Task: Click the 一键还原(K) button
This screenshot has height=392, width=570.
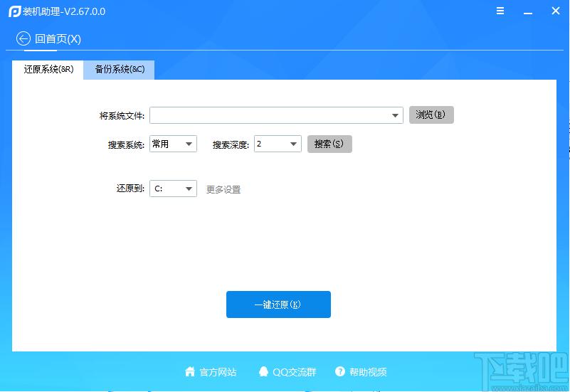Action: tap(278, 304)
